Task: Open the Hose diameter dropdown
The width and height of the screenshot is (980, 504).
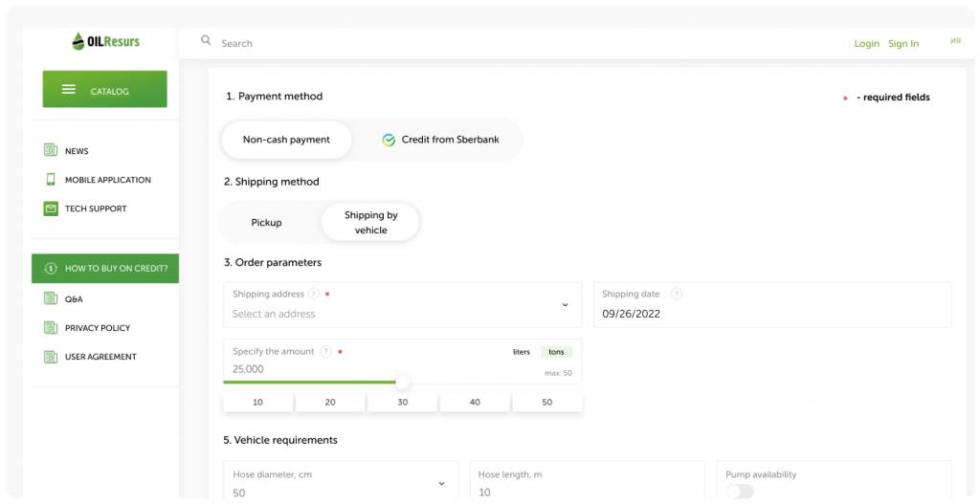Action: coord(441,484)
